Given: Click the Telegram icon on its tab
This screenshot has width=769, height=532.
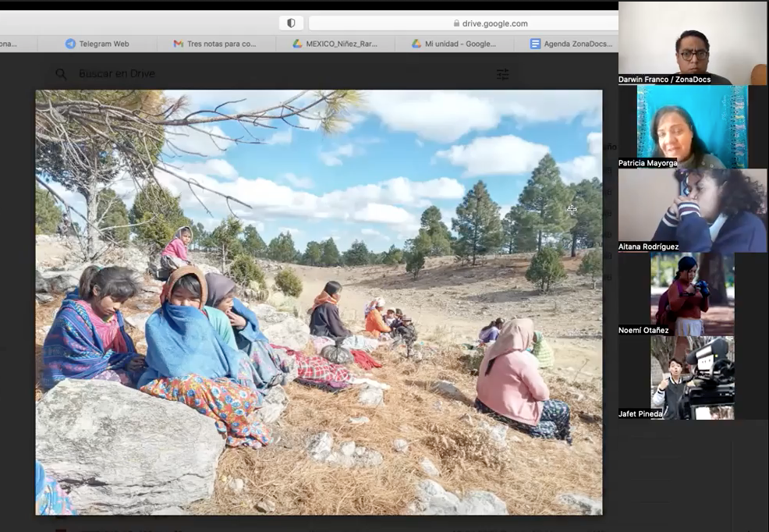Looking at the screenshot, I should coord(70,44).
